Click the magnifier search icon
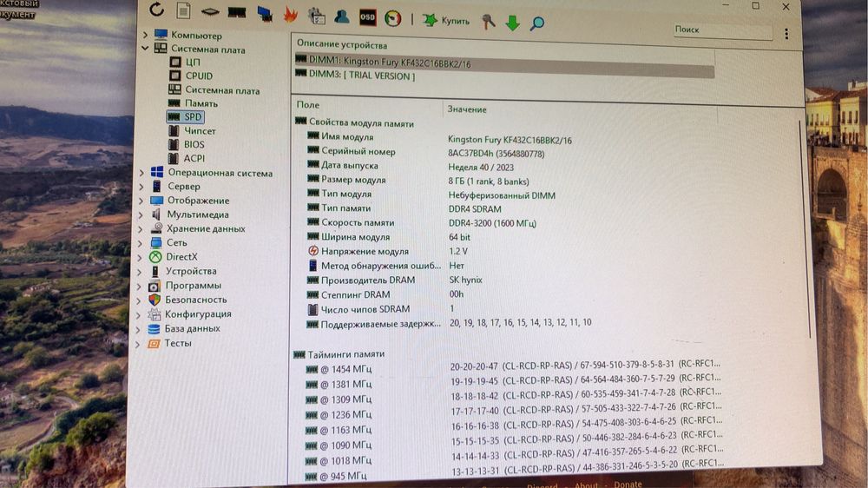The height and width of the screenshot is (488, 868). point(537,23)
